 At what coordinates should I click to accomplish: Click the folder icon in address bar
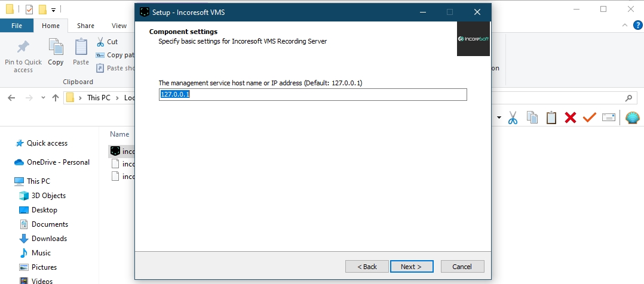coord(70,98)
